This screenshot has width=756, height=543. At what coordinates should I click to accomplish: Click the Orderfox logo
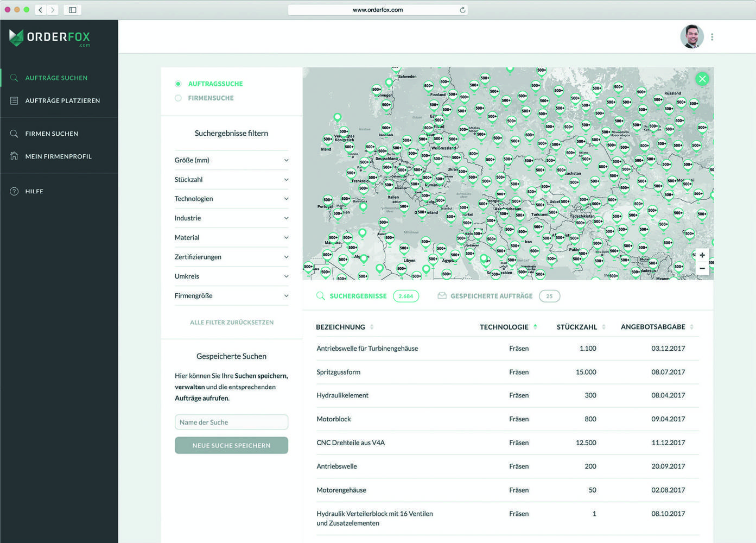(x=50, y=37)
